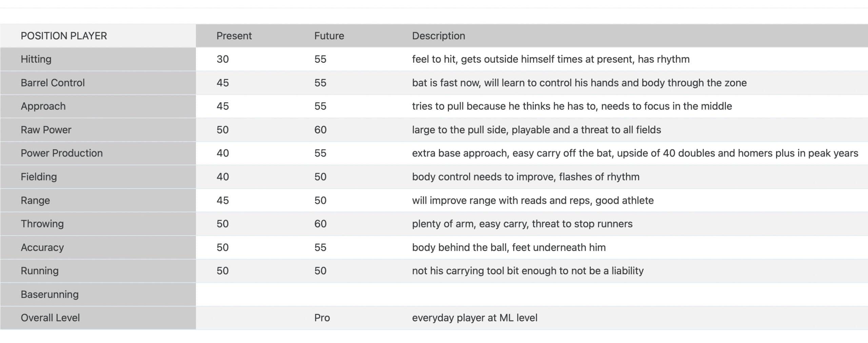
Task: Select the Present column header
Action: (234, 36)
